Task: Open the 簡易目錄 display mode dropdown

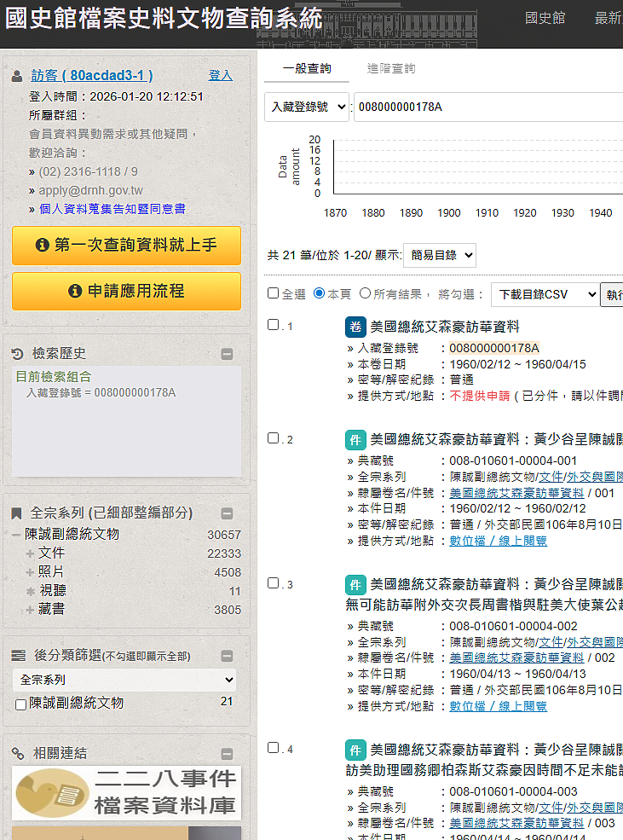Action: pyautogui.click(x=440, y=255)
